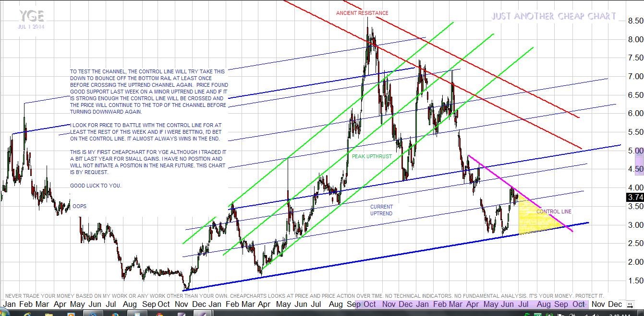Viewport: 644px width, 316px height.
Task: Click the volume speaker icon in system tray
Action: point(595,315)
